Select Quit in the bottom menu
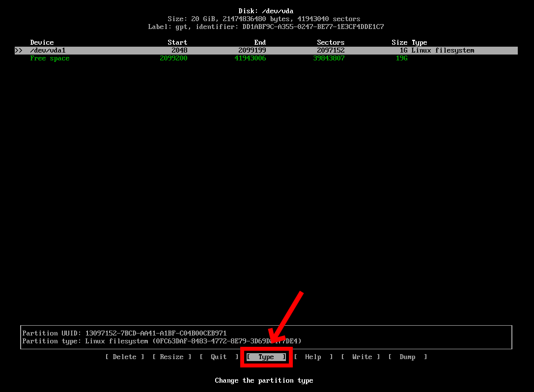Image resolution: width=534 pixels, height=392 pixels. 219,357
